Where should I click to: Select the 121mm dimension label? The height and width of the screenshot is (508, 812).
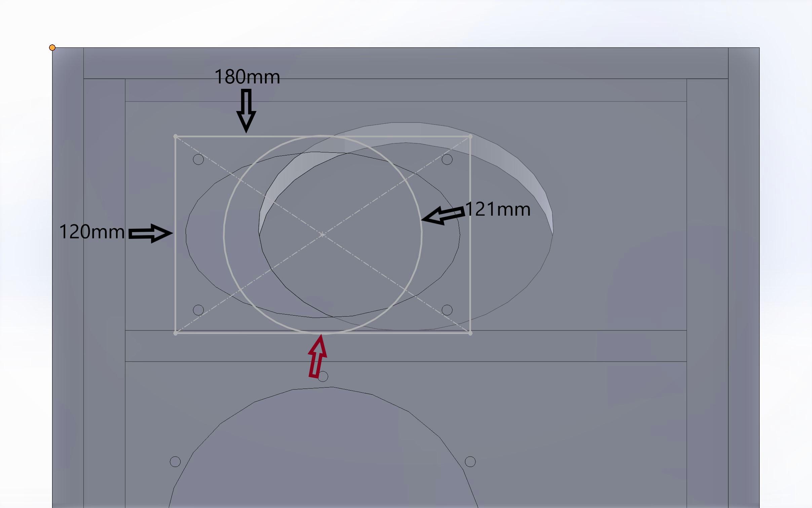498,209
